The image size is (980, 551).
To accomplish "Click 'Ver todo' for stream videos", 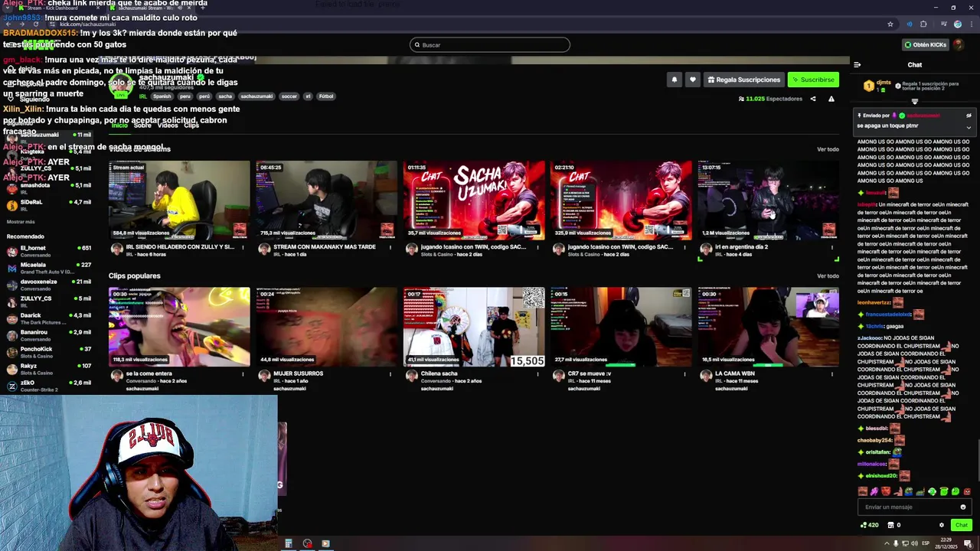I will click(x=828, y=149).
